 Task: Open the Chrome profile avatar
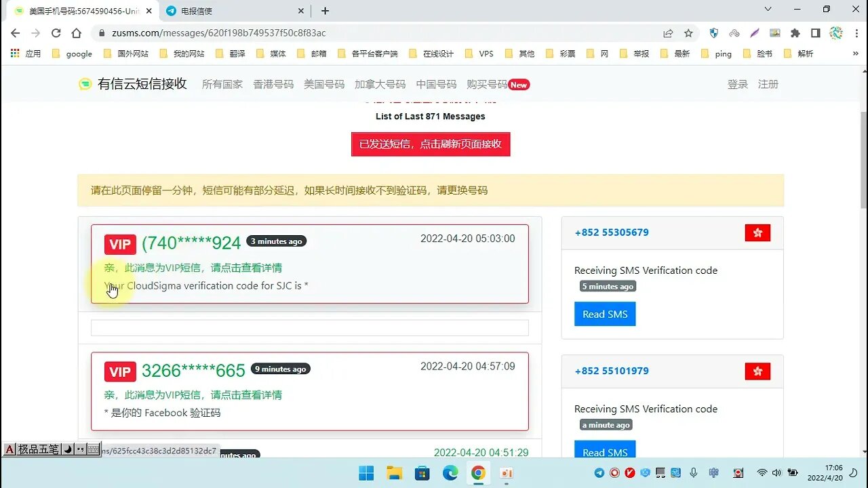pos(836,33)
